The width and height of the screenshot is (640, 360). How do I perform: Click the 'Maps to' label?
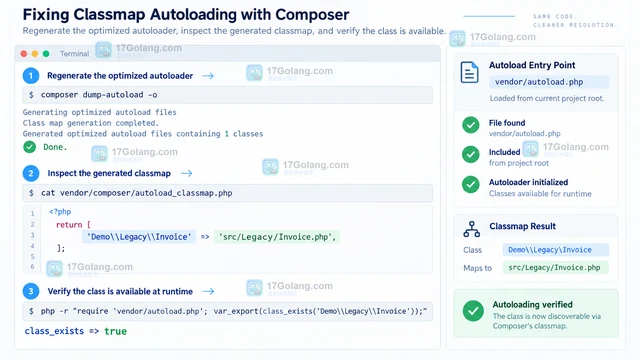pyautogui.click(x=477, y=268)
